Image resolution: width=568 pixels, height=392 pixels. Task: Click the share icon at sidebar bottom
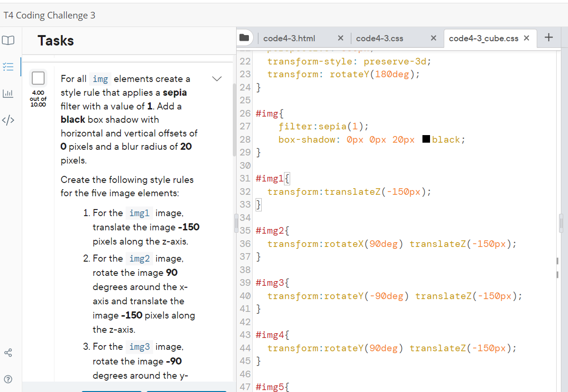pos(9,353)
